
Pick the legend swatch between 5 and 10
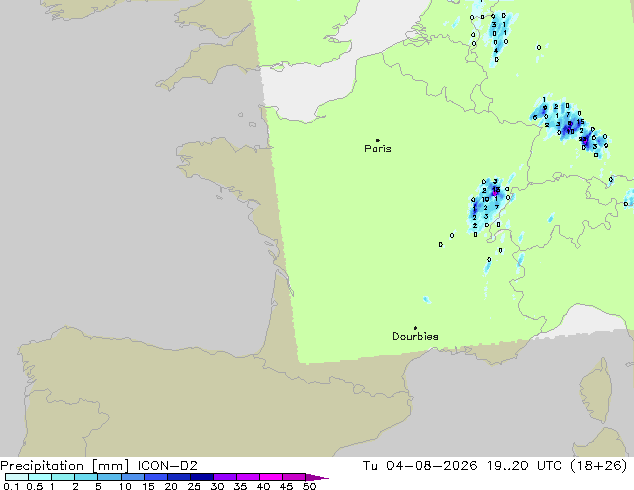pos(109,477)
